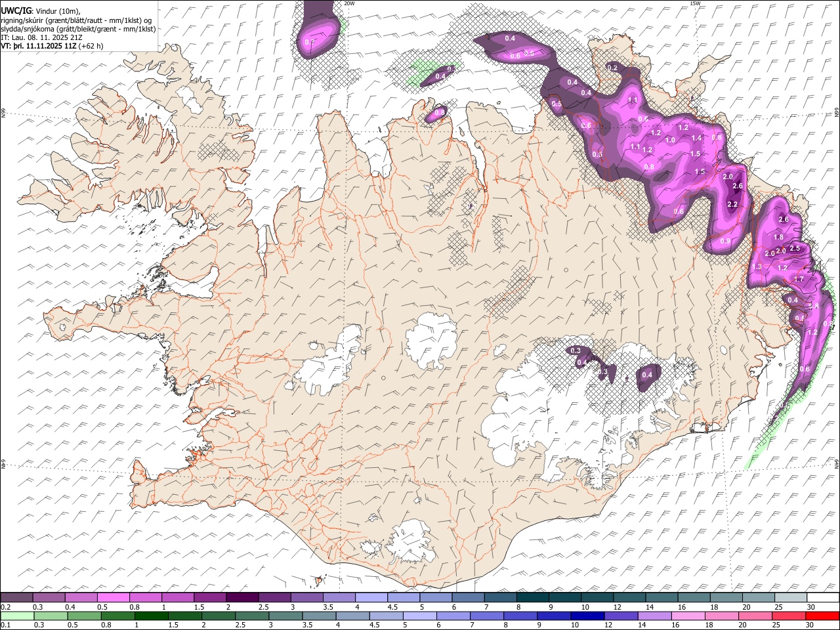
Task: Click the '1.0' precipitation value on the map
Action: click(670, 140)
